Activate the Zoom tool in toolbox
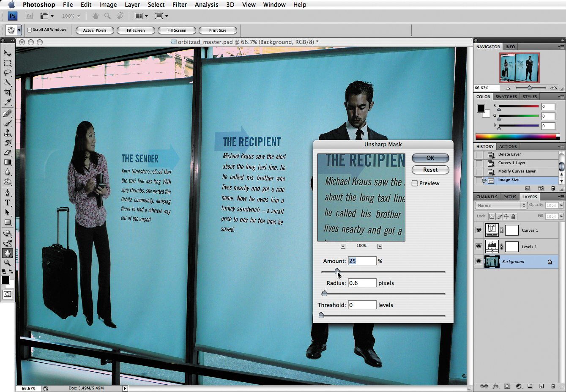 [8, 263]
